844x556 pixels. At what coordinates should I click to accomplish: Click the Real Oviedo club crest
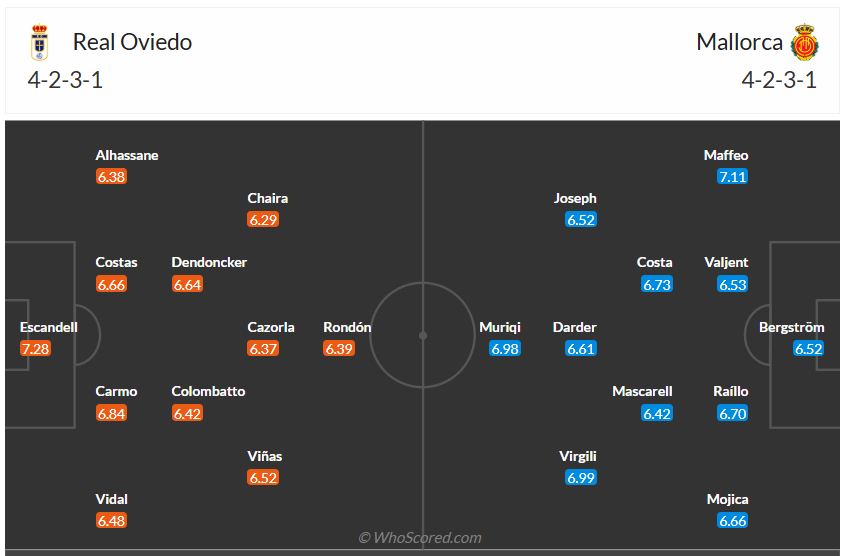click(39, 43)
